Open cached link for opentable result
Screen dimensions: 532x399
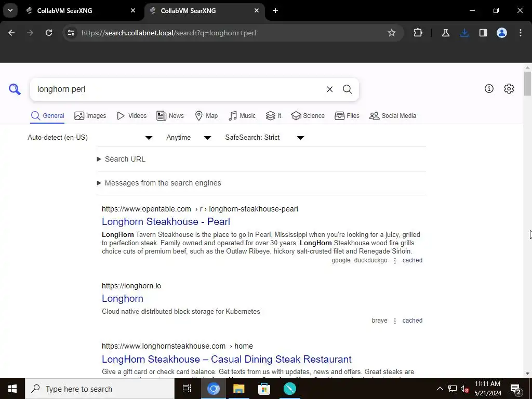[x=412, y=260]
